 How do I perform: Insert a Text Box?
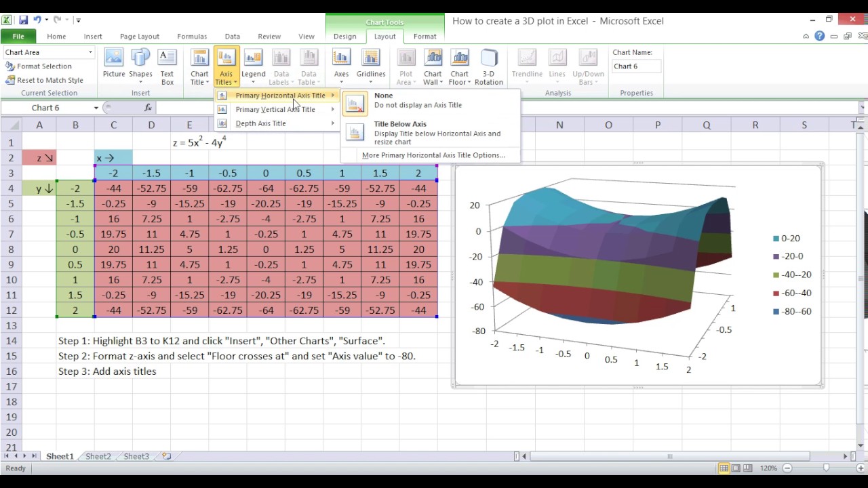click(167, 67)
